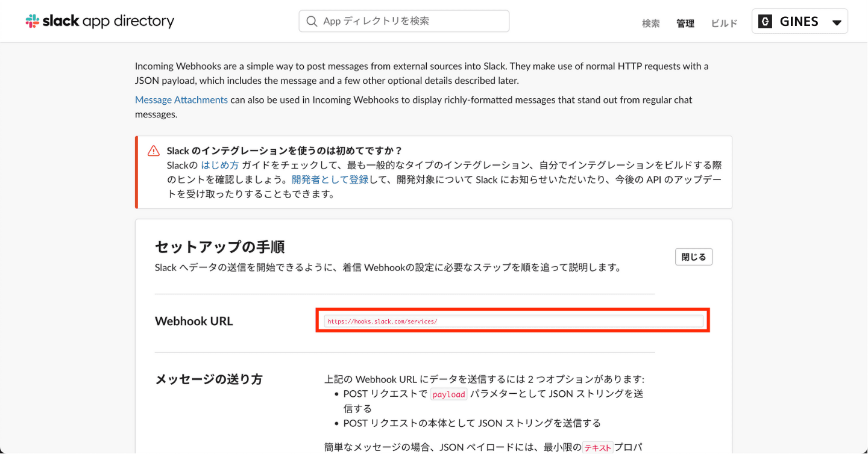The height and width of the screenshot is (454, 868).
Task: Open the はじめ方 guide link
Action: 219,164
